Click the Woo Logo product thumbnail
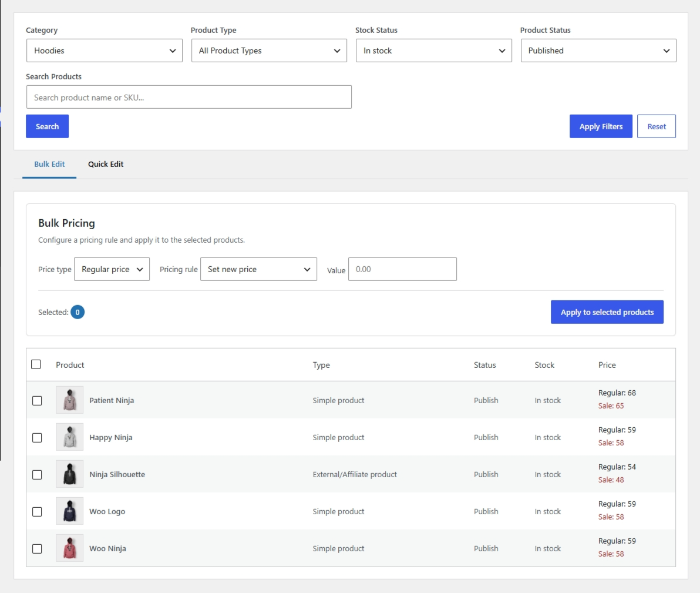The image size is (700, 593). point(70,511)
